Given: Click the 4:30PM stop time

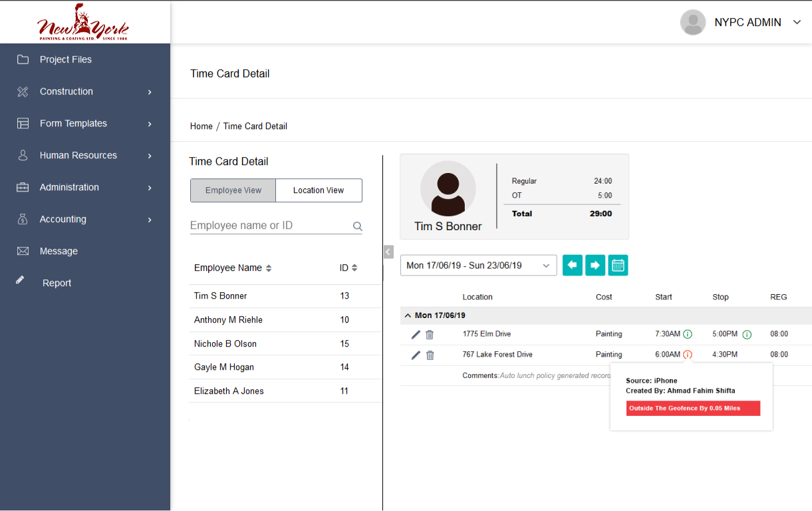Looking at the screenshot, I should [725, 355].
